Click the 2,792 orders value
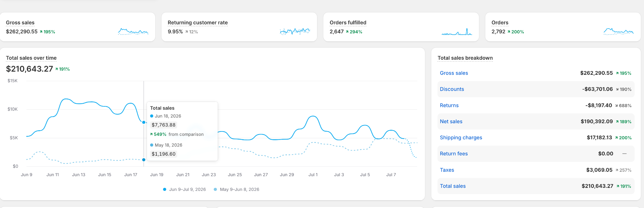 (498, 32)
